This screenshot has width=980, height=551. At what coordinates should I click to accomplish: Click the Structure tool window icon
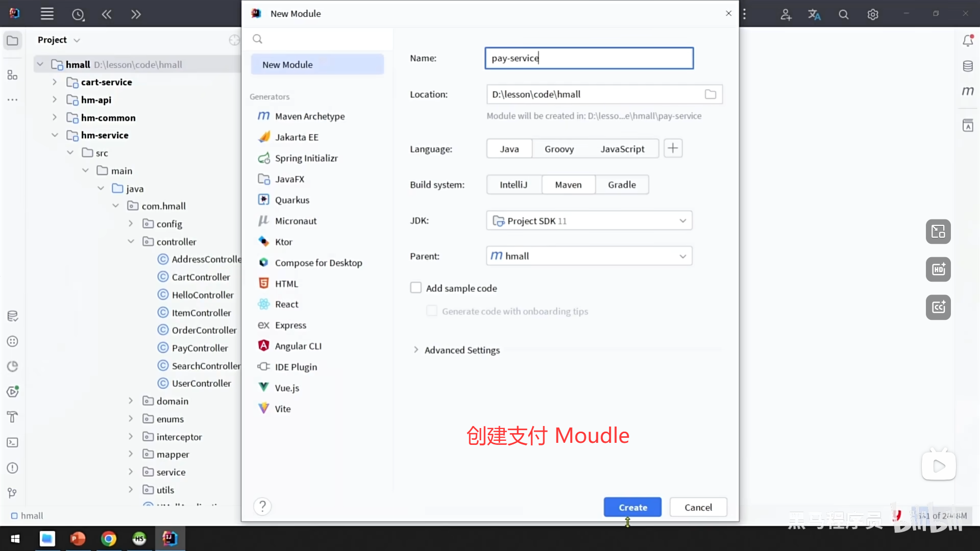coord(12,75)
